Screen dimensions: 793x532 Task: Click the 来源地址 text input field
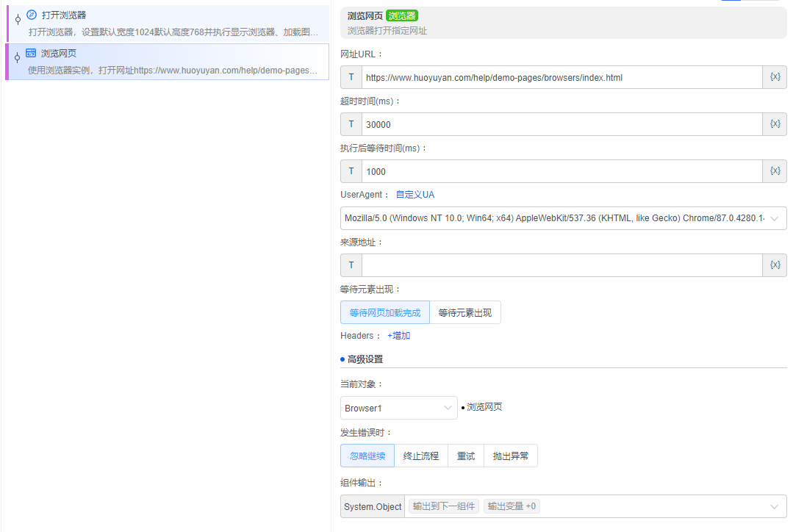pos(561,265)
